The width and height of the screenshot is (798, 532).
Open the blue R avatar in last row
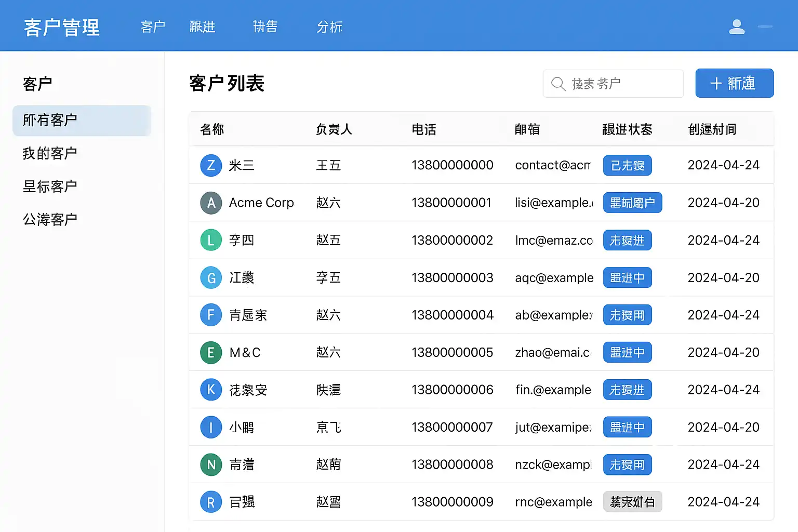point(211,502)
